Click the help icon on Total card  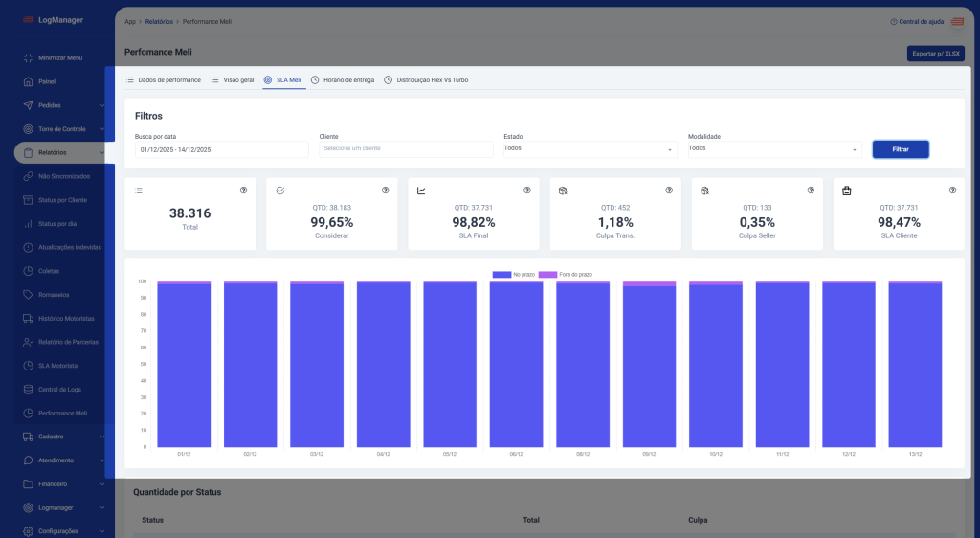point(243,191)
